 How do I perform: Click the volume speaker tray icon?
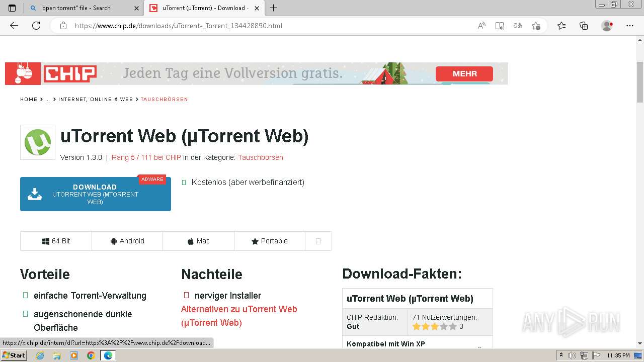click(x=573, y=355)
